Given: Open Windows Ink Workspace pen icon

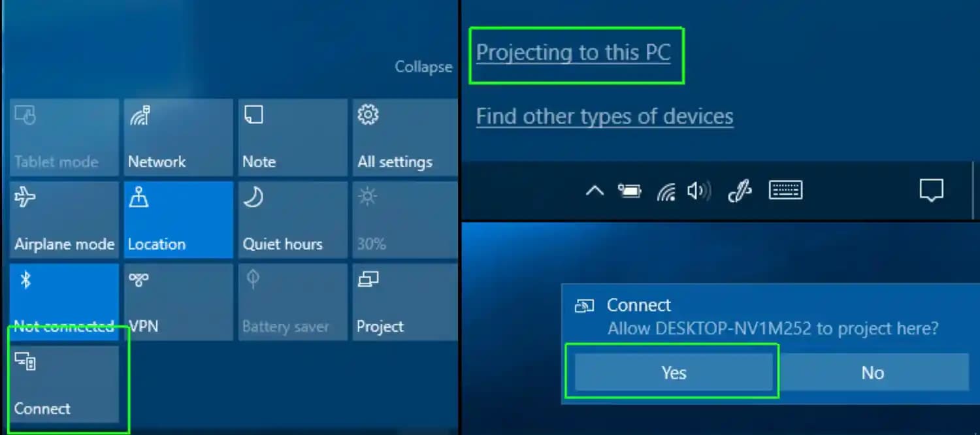Looking at the screenshot, I should click(739, 190).
